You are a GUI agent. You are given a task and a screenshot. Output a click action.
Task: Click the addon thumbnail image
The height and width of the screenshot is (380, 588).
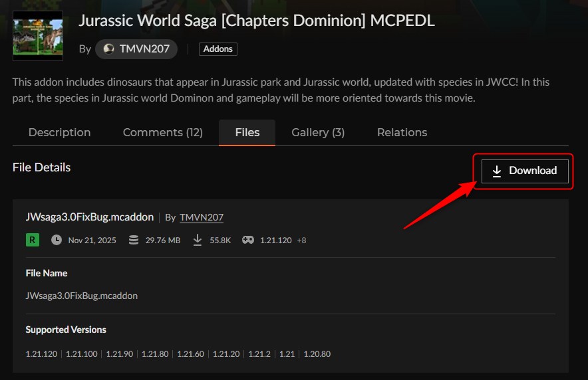click(38, 36)
